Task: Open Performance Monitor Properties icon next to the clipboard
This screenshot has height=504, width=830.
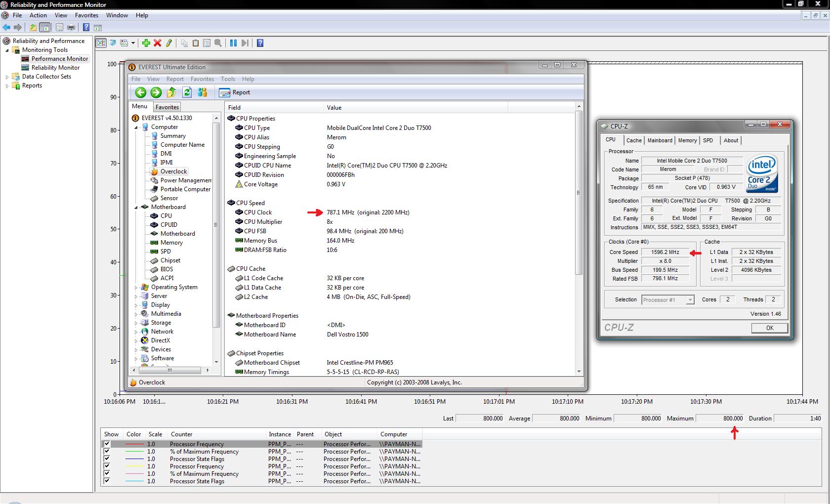Action: coord(207,43)
